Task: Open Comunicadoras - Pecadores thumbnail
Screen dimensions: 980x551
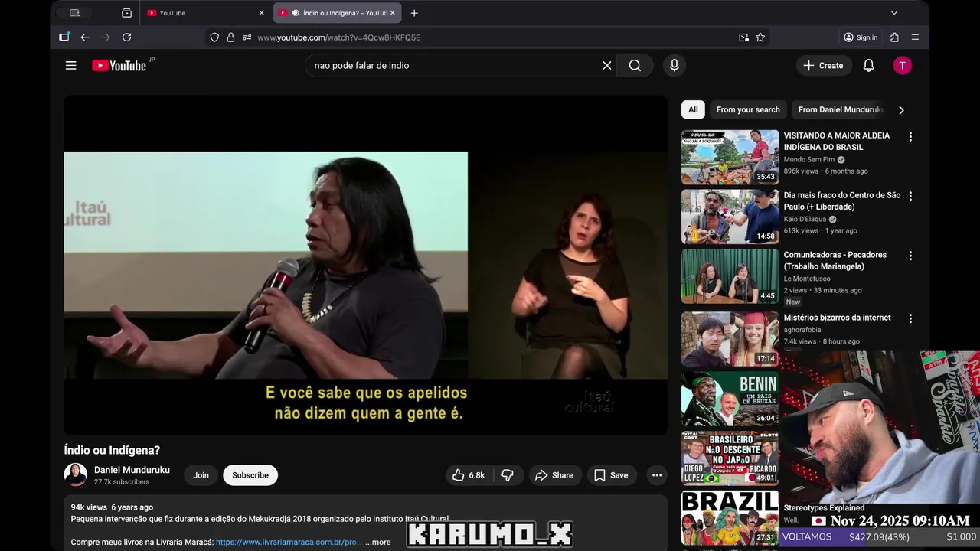Action: 730,276
